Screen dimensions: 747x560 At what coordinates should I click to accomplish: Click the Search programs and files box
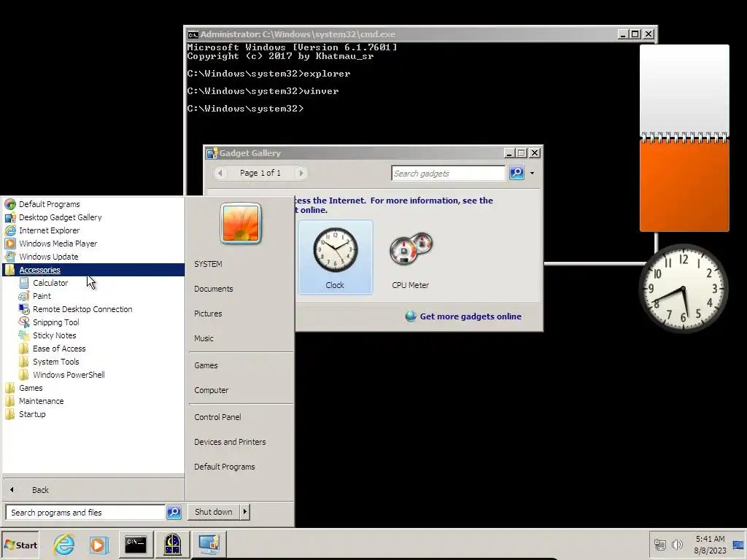pyautogui.click(x=86, y=513)
